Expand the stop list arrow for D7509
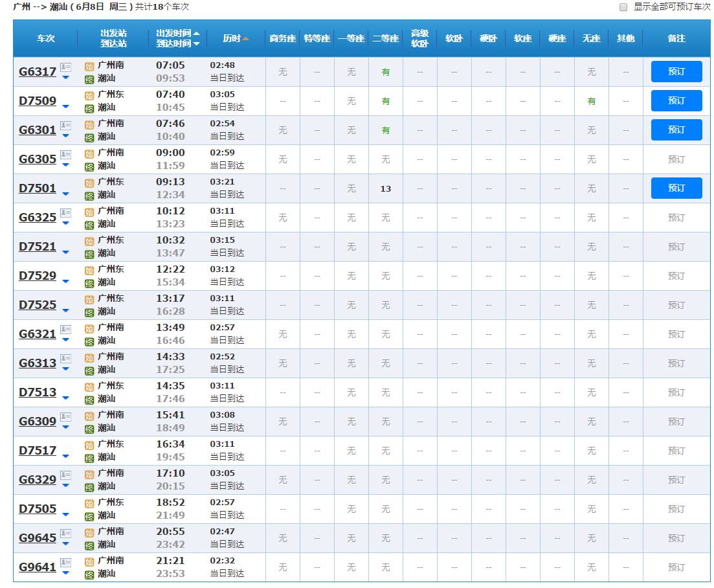The width and height of the screenshot is (714, 588). [x=65, y=107]
